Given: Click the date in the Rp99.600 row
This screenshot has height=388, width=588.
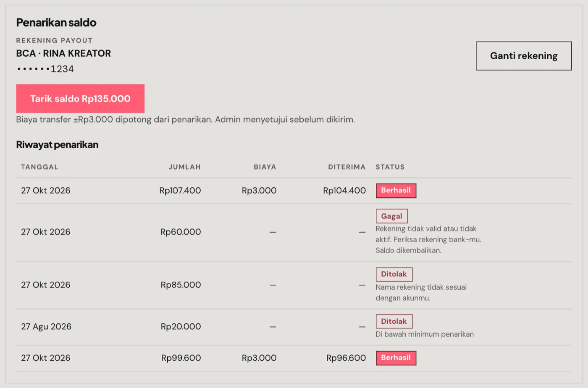Looking at the screenshot, I should click(x=46, y=358).
